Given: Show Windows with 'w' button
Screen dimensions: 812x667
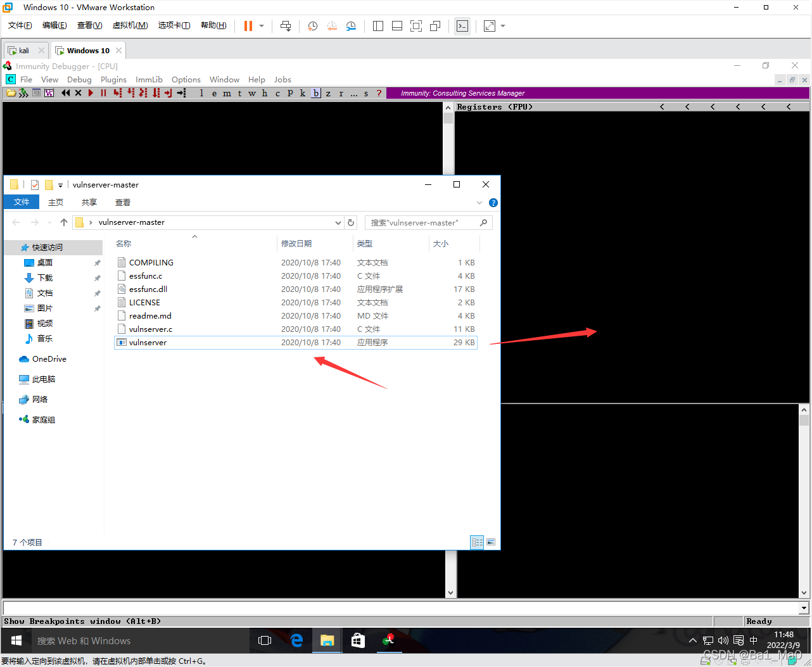Looking at the screenshot, I should click(252, 93).
